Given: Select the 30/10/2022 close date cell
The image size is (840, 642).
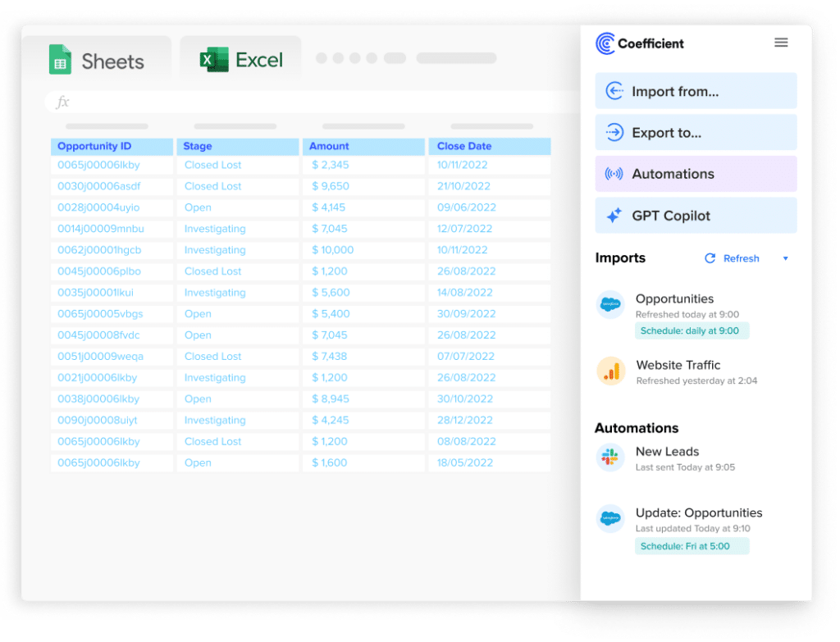Looking at the screenshot, I should point(490,399).
